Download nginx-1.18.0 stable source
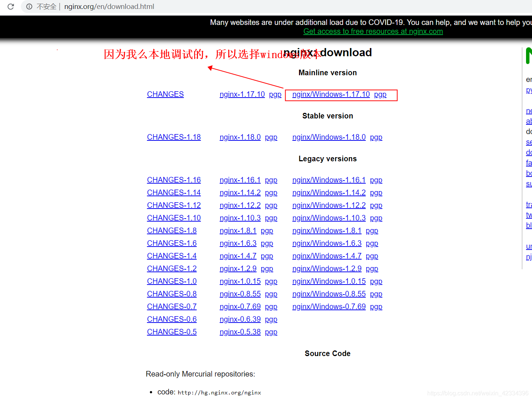Screen dimensions: 532x400 (240, 137)
